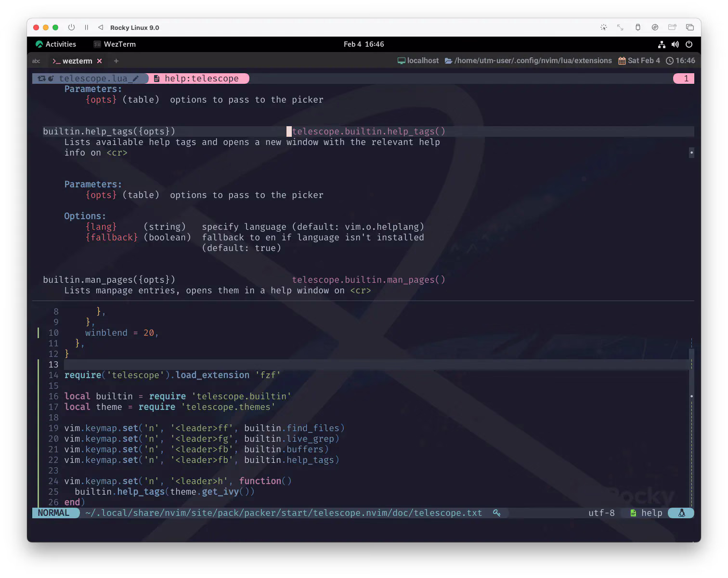The width and height of the screenshot is (728, 578).
Task: Click the calendar icon beside Sat Feb 4
Action: coord(622,61)
